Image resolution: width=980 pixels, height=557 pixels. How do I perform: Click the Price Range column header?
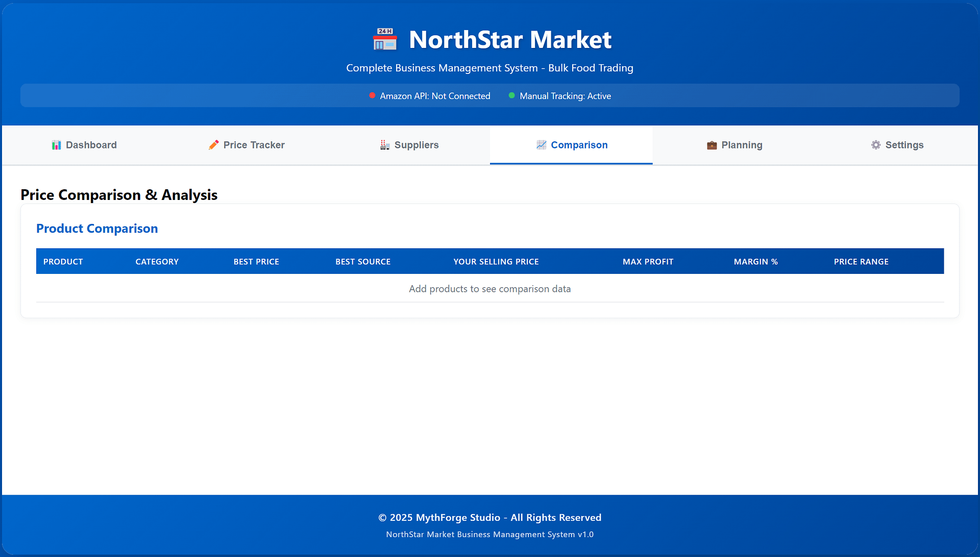coord(861,262)
